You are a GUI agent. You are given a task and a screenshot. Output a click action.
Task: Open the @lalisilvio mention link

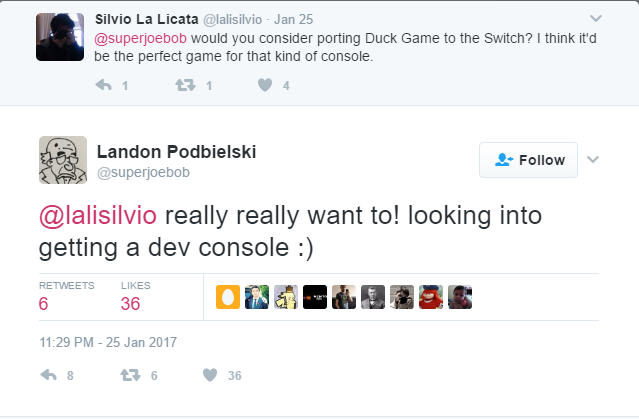(98, 215)
